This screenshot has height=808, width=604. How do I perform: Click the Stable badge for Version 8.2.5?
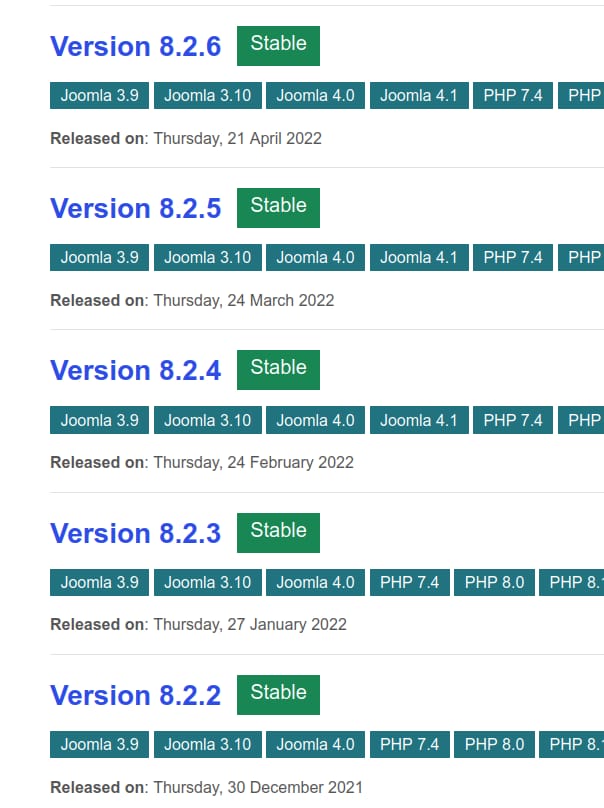(x=278, y=208)
